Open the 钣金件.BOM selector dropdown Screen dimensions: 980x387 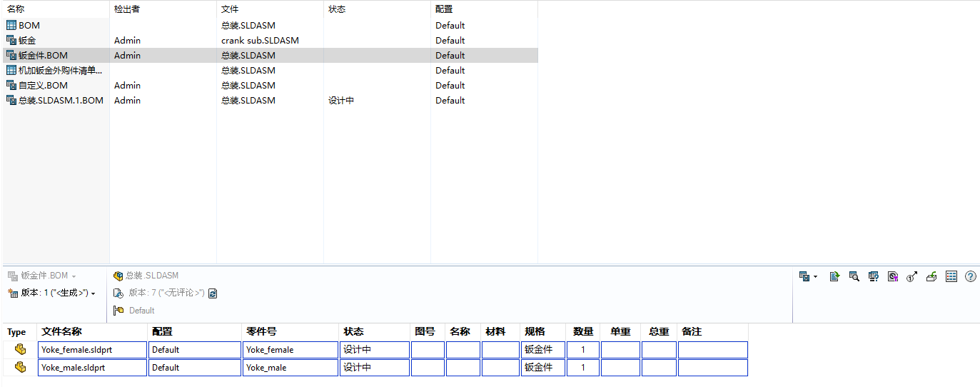74,276
